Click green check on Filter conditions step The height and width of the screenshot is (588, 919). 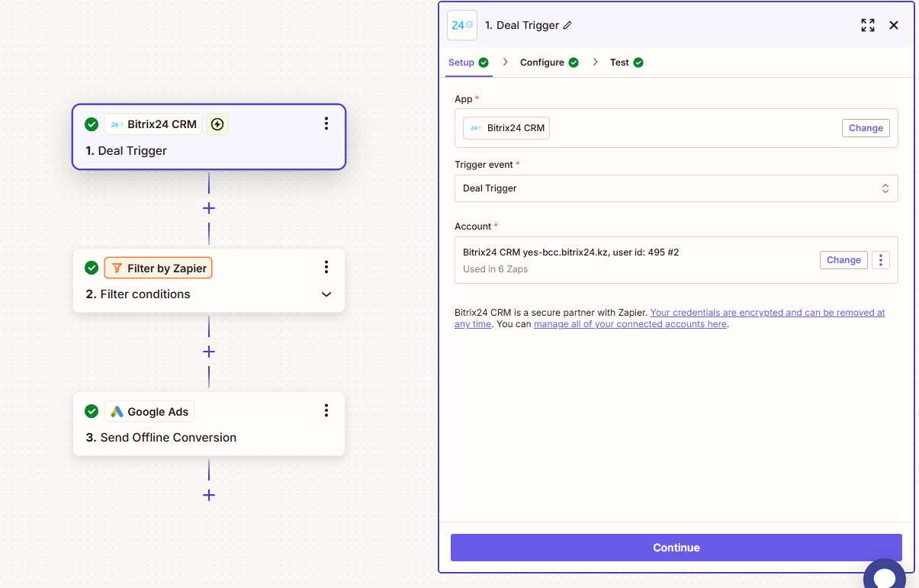tap(92, 268)
